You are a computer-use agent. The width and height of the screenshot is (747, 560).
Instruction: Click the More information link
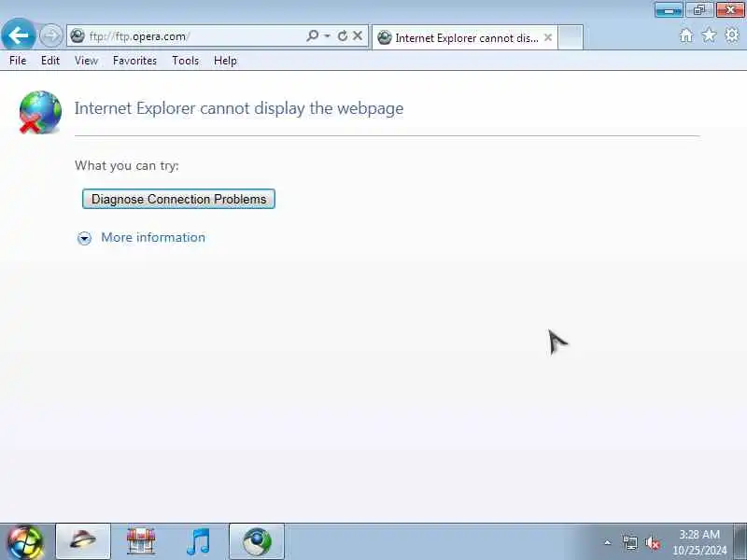[x=153, y=237]
